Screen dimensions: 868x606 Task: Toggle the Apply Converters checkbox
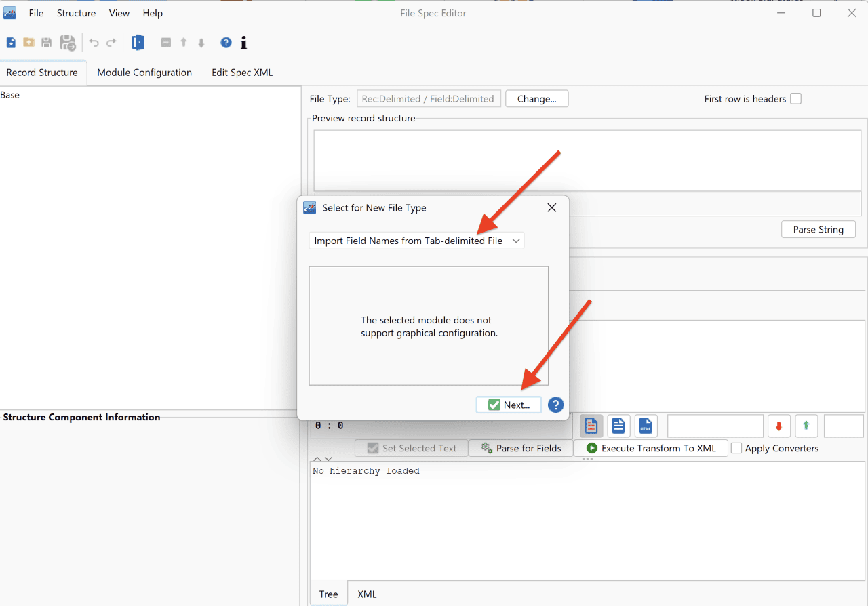[x=736, y=448]
